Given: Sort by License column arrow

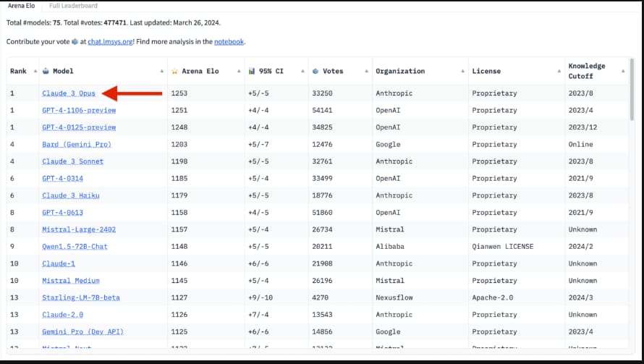Looking at the screenshot, I should tap(559, 71).
